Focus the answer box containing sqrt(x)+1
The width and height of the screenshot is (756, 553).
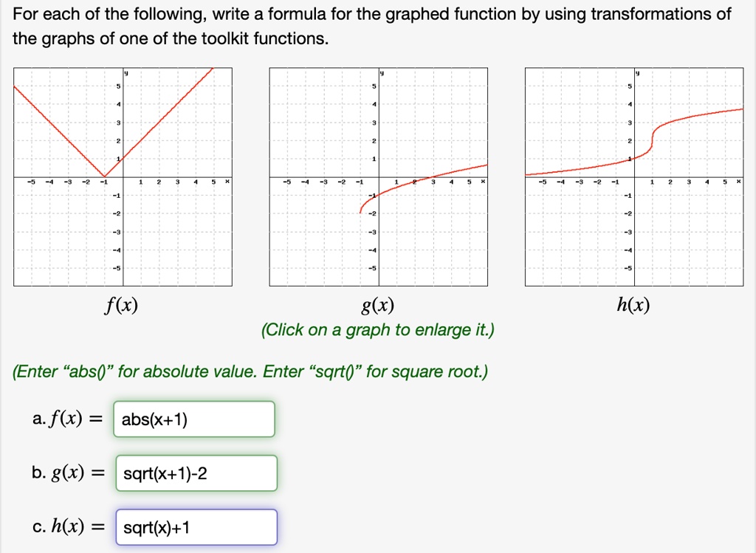pyautogui.click(x=196, y=527)
